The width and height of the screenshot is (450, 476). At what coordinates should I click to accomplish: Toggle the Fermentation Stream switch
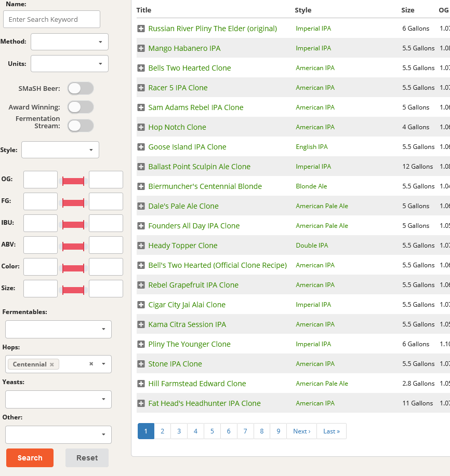coord(81,126)
